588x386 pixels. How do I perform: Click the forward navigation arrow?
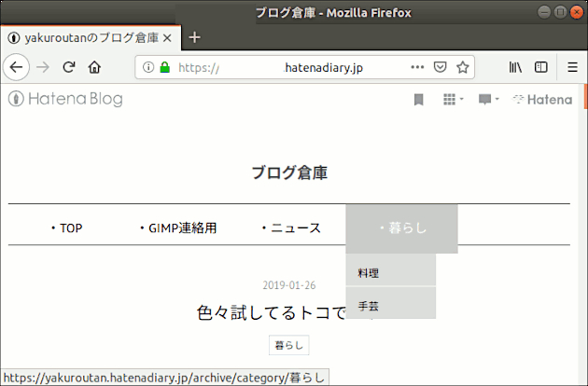point(43,67)
